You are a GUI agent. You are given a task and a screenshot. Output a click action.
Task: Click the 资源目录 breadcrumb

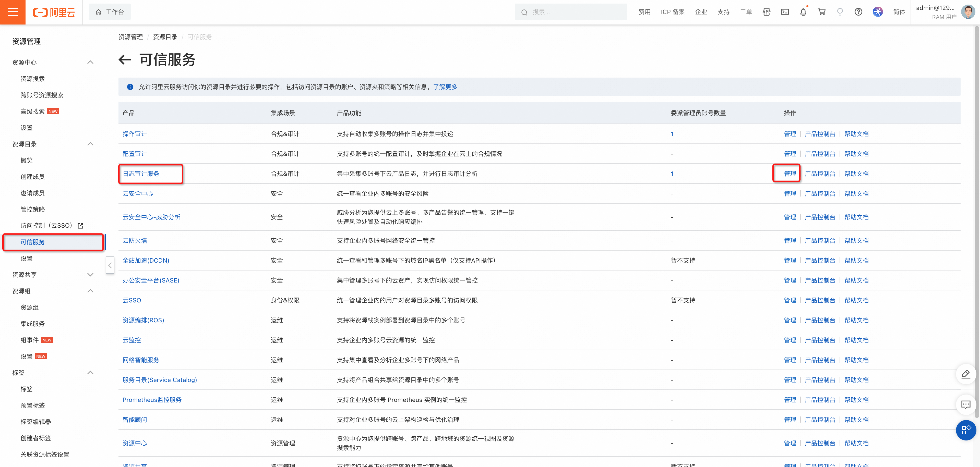point(165,37)
